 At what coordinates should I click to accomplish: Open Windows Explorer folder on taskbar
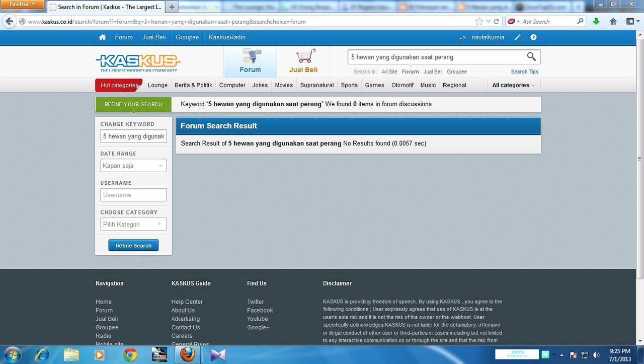click(x=71, y=354)
